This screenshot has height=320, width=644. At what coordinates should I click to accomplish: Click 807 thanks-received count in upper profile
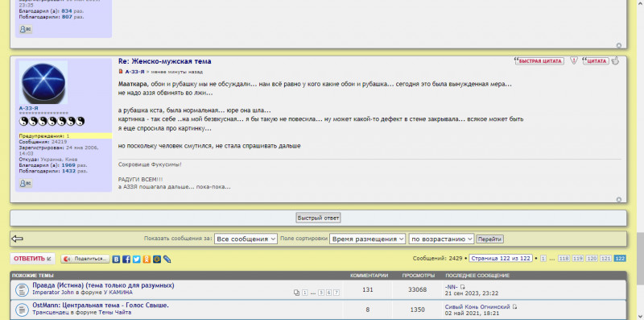[x=67, y=17]
